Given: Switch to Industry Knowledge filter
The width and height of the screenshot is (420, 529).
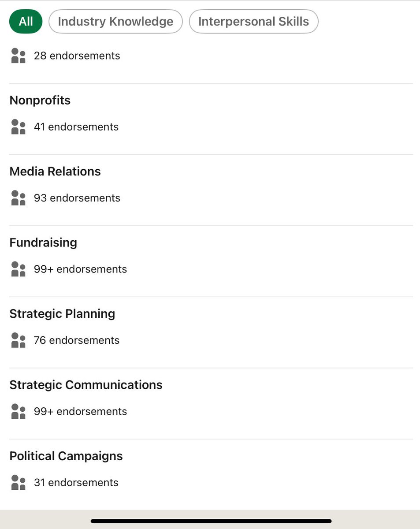Looking at the screenshot, I should point(115,22).
